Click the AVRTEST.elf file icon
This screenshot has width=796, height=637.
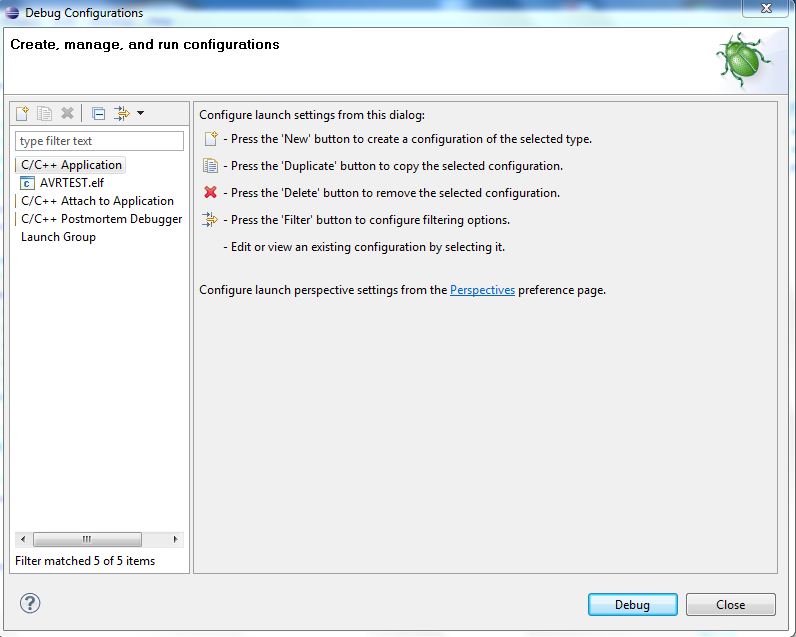[27, 183]
